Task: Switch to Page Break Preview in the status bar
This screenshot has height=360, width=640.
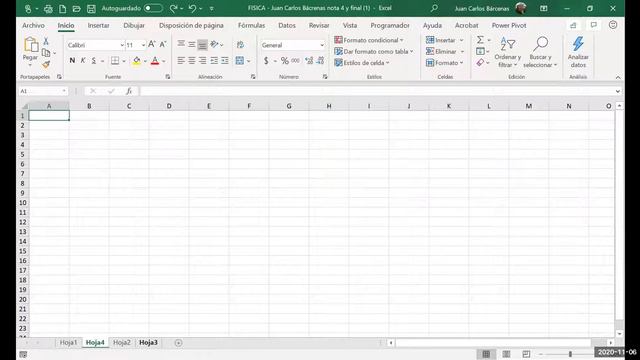Action: pyautogui.click(x=526, y=354)
